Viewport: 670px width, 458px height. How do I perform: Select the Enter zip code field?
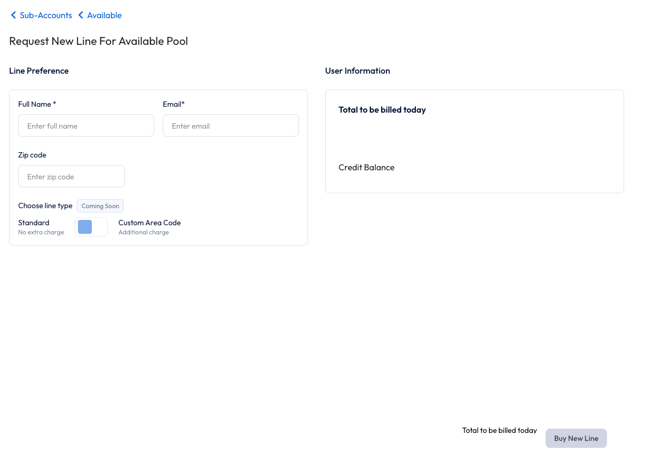point(71,177)
